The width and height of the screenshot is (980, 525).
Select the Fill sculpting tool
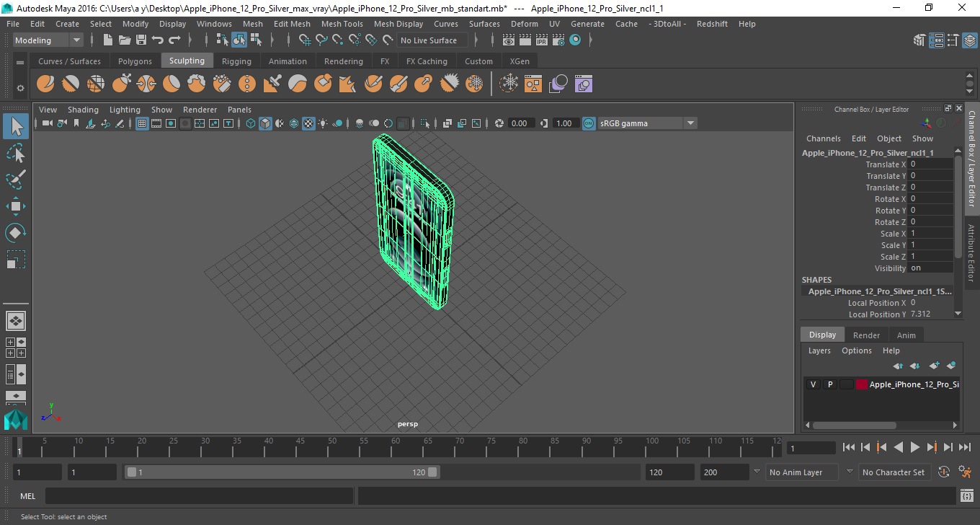[x=348, y=84]
